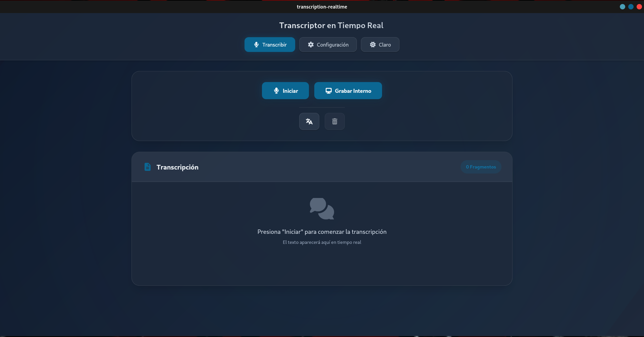Viewport: 644px width, 337px height.
Task: Click the monitor icon on Grabar Interno
Action: [x=328, y=91]
